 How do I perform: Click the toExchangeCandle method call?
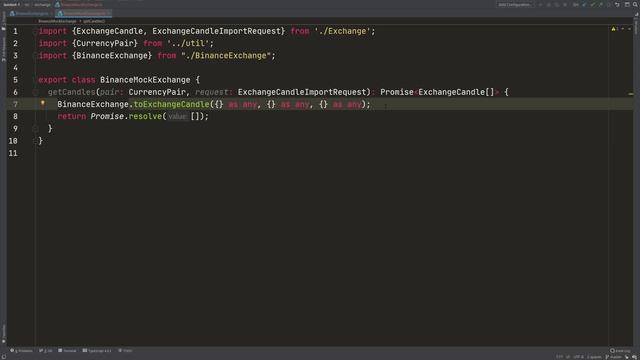click(171, 104)
